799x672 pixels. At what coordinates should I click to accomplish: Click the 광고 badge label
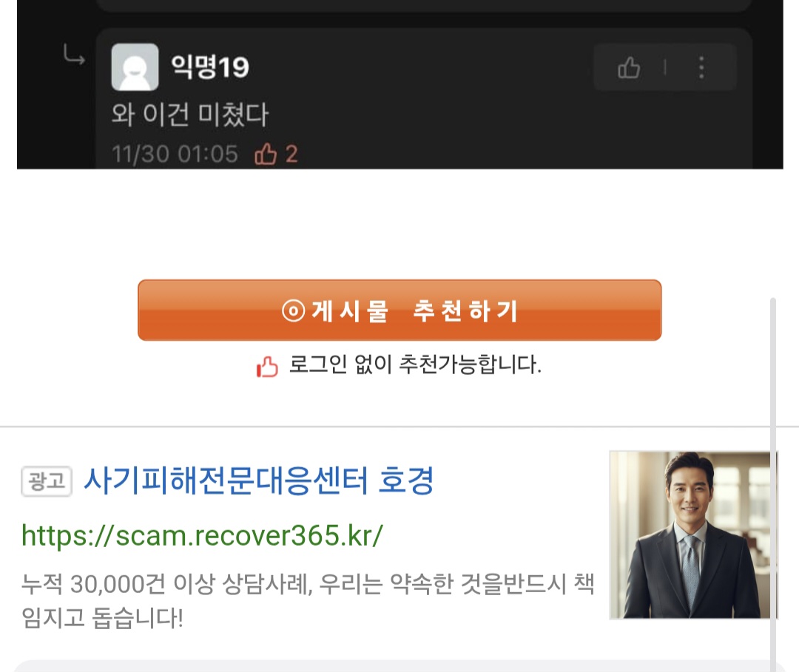(47, 481)
